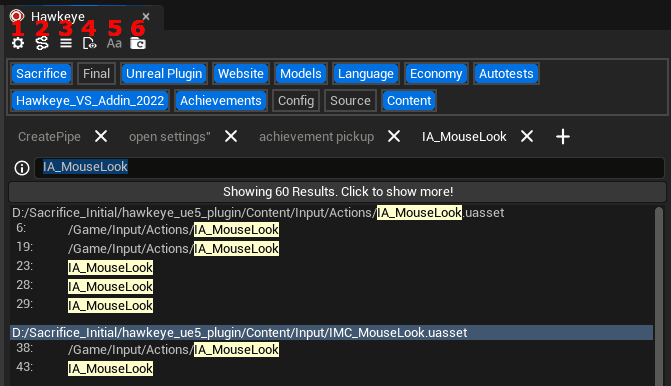This screenshot has width=671, height=386.
Task: Select the IA_MouseLook search tab
Action: click(x=464, y=137)
